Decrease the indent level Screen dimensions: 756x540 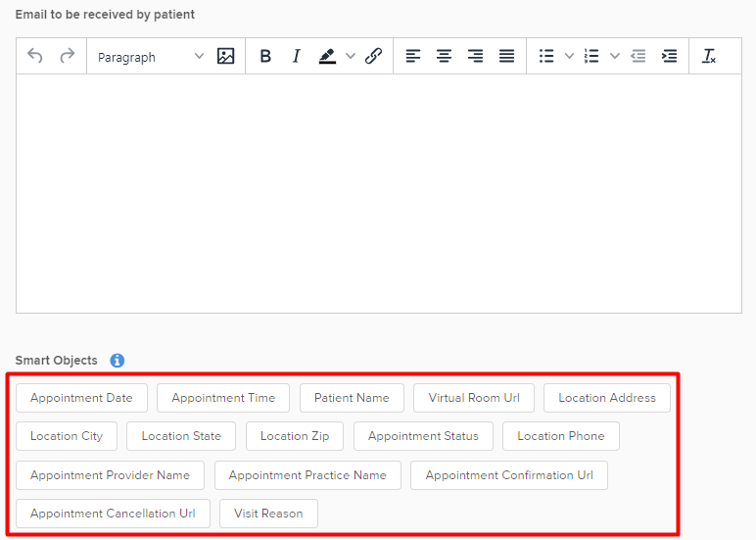coord(638,56)
